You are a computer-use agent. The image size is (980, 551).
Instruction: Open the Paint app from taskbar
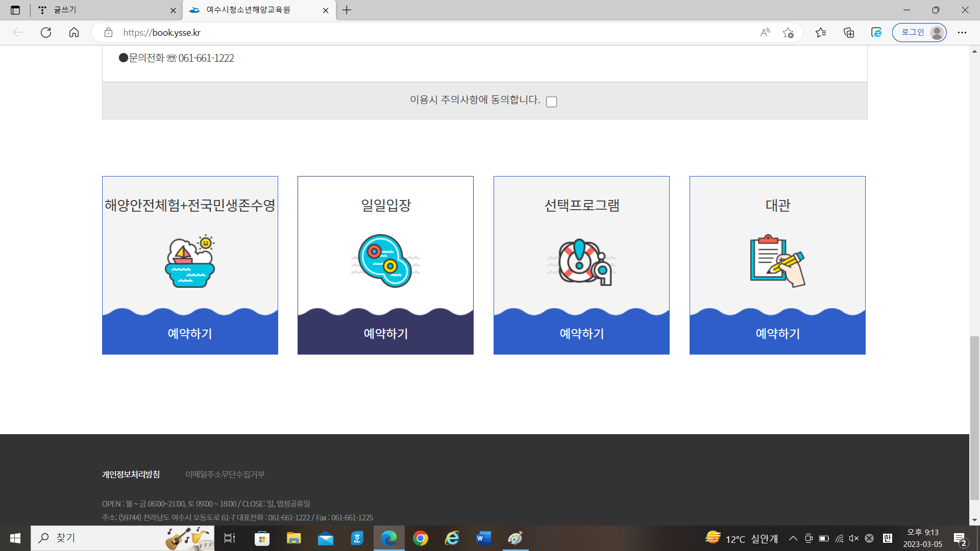coord(516,538)
